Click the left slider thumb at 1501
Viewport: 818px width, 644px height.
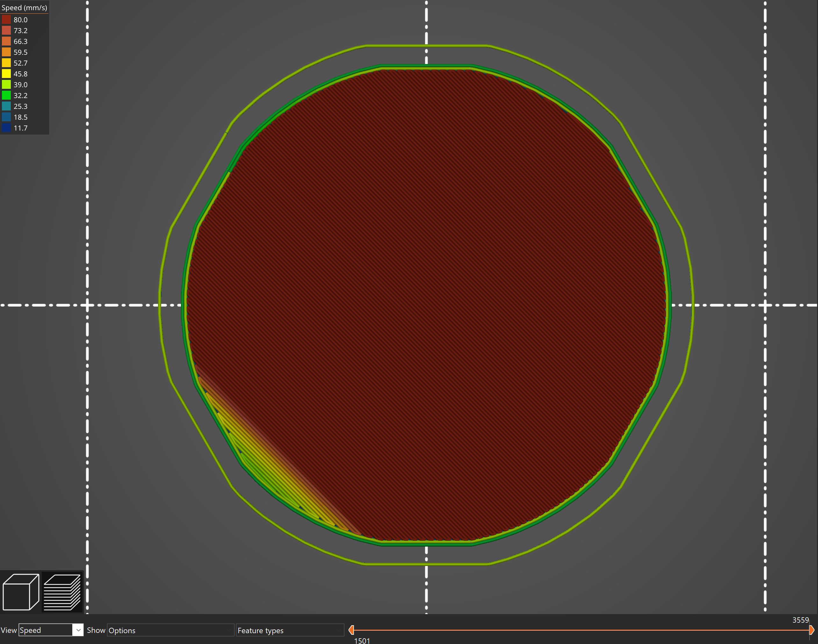[351, 630]
